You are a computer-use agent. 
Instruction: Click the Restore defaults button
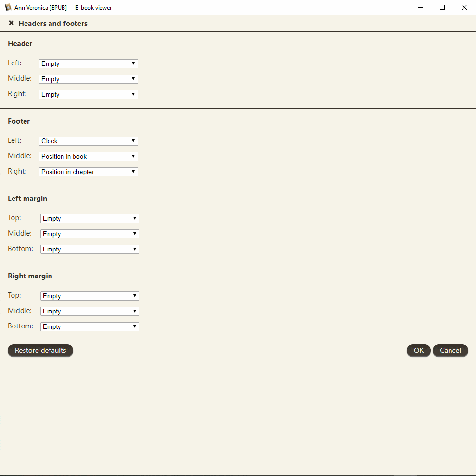click(x=40, y=351)
